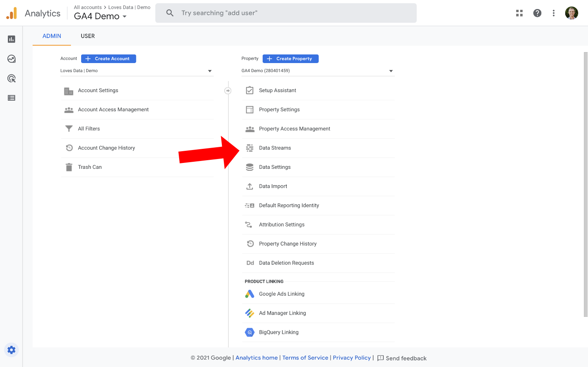Open the Explore section in the sidebar
This screenshot has height=367, width=588.
coord(11,59)
